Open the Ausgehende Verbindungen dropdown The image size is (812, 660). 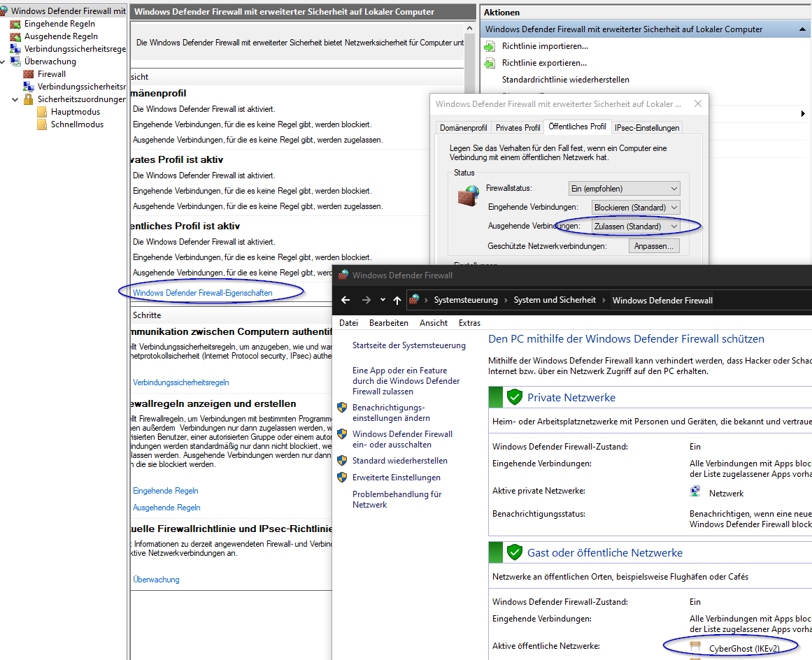(x=636, y=227)
